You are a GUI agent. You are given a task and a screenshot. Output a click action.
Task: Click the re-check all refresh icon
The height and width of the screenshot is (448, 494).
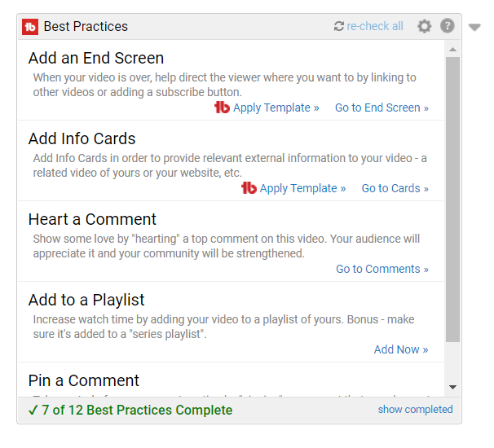point(339,27)
